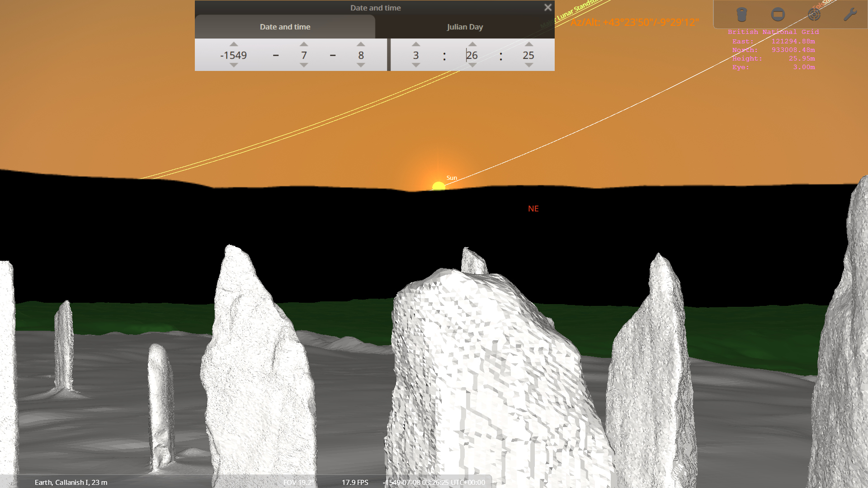Decrease the month value with down arrow
This screenshot has width=868, height=488.
coord(304,66)
